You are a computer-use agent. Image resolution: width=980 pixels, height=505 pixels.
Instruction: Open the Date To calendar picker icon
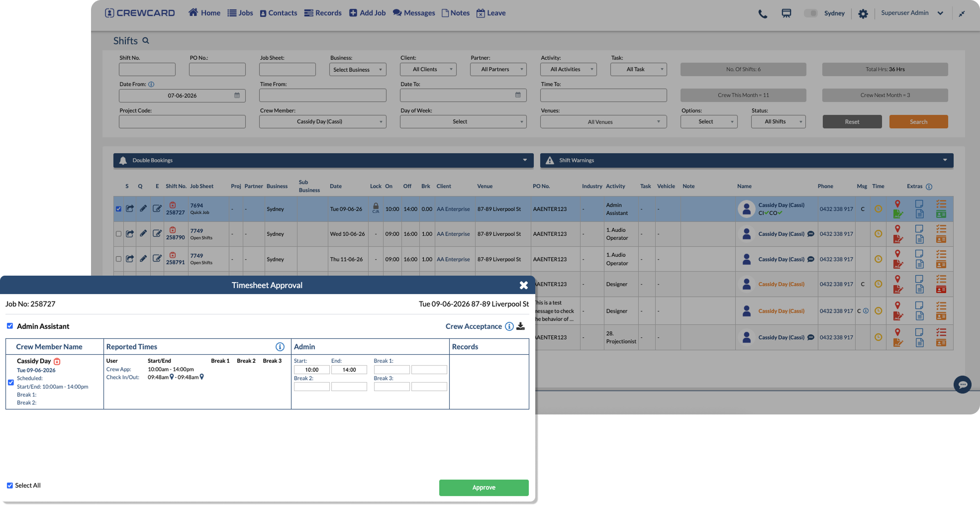tap(518, 95)
